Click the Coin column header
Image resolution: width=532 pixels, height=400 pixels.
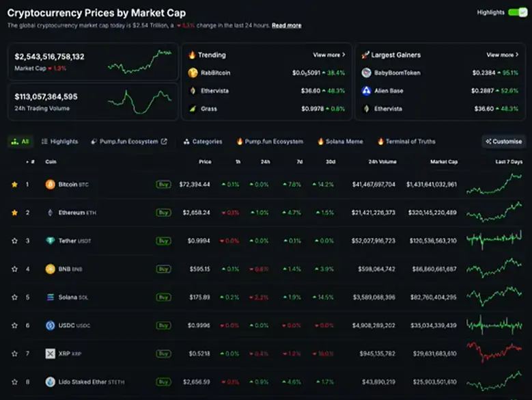tap(51, 161)
